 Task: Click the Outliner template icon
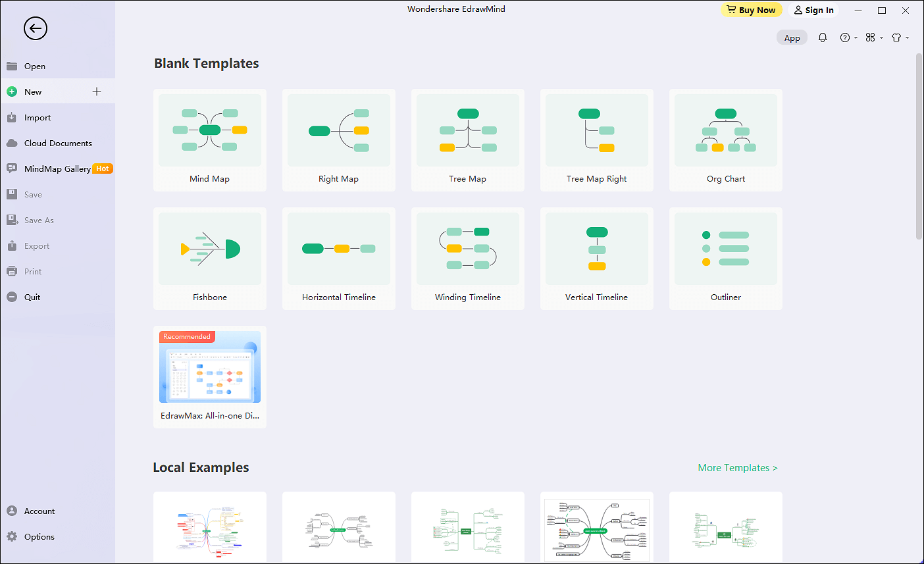726,249
